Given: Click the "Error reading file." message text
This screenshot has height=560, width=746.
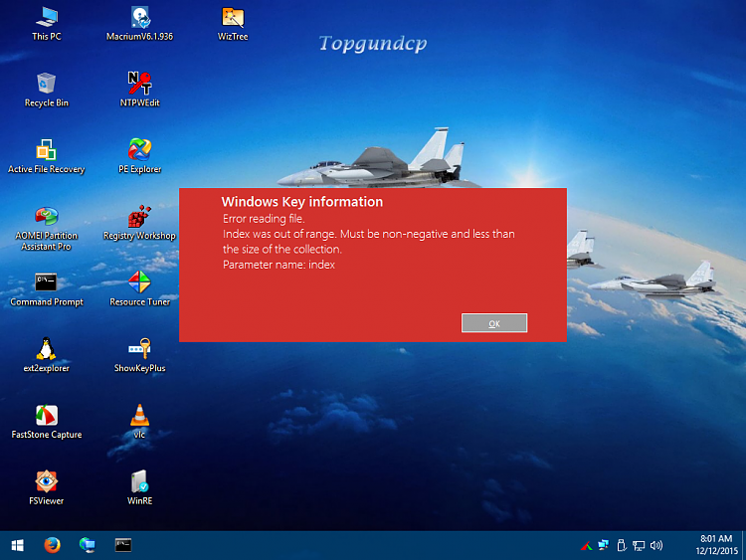Looking at the screenshot, I should tap(264, 219).
